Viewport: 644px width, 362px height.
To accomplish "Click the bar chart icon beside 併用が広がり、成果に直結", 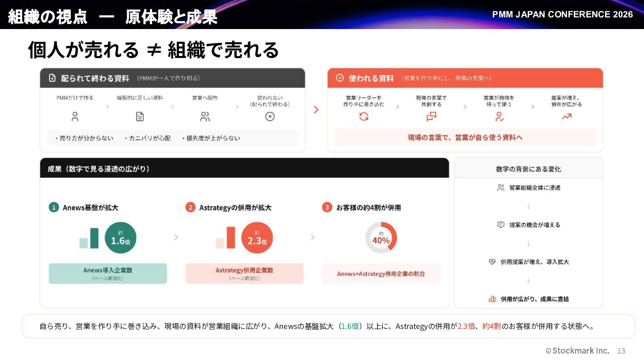I will pos(492,299).
